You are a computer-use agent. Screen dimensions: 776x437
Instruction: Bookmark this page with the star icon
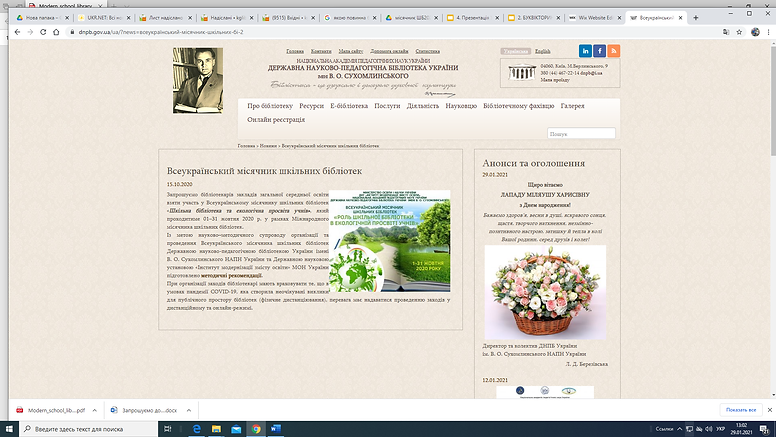[739, 32]
